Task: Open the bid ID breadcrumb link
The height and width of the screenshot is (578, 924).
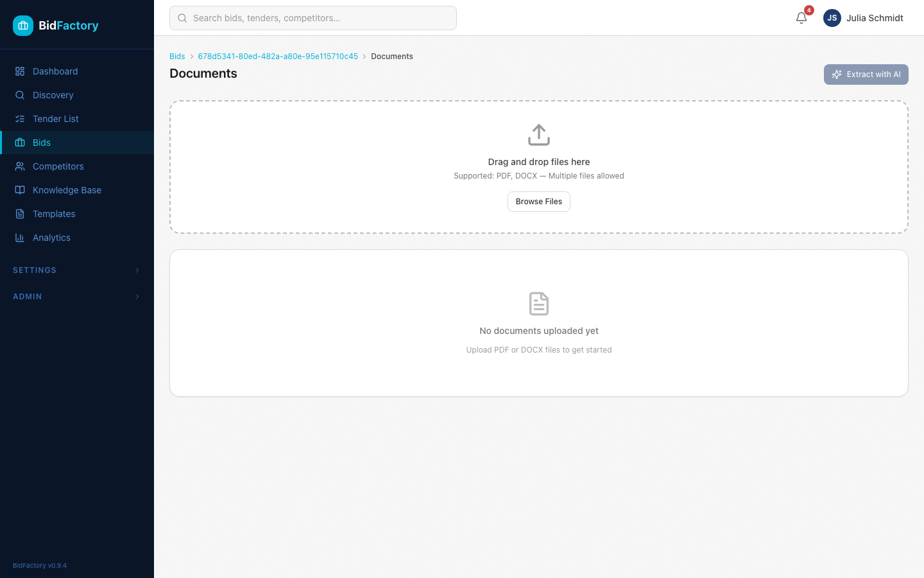Action: point(278,57)
